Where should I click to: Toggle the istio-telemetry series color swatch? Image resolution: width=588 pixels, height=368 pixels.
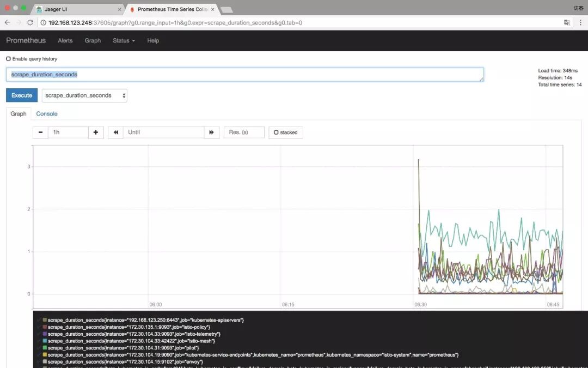pos(45,334)
